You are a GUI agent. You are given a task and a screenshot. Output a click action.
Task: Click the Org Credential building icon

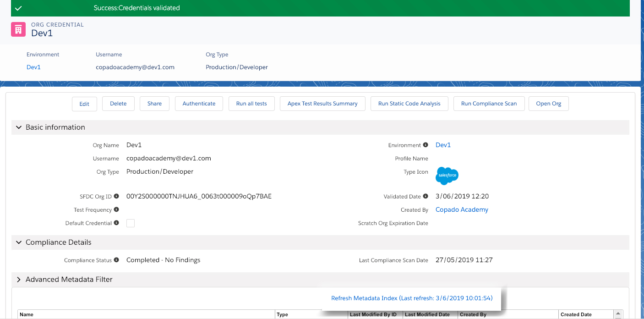point(18,29)
